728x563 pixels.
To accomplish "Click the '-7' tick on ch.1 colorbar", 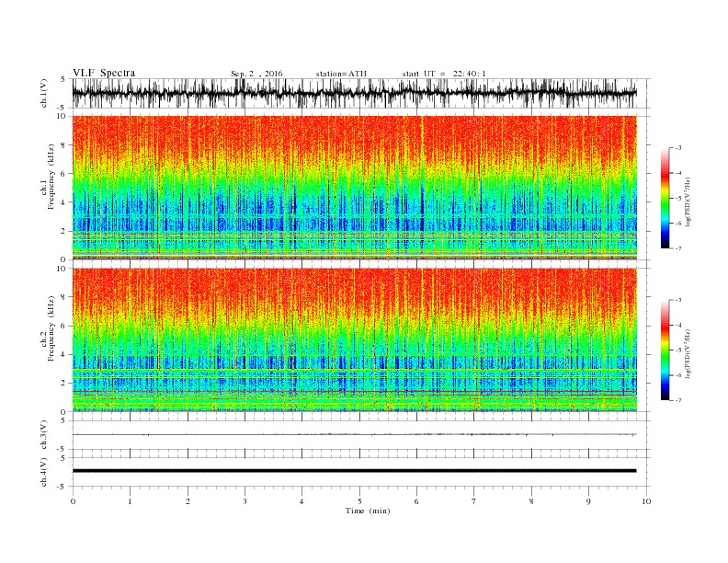I will tap(678, 248).
